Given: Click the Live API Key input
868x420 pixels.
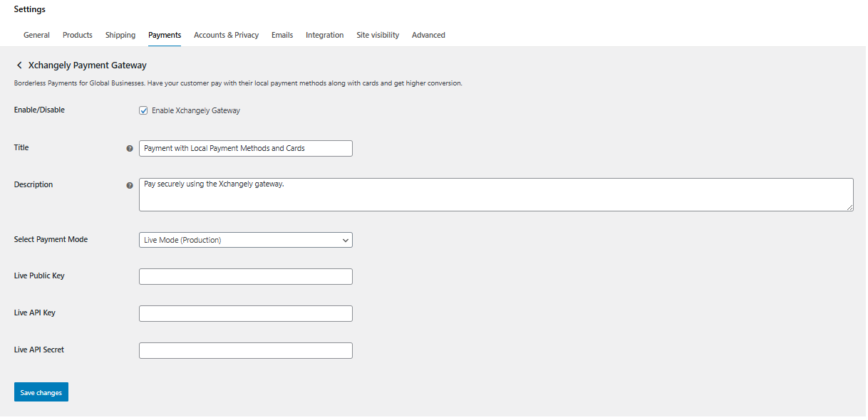Looking at the screenshot, I should [x=245, y=313].
